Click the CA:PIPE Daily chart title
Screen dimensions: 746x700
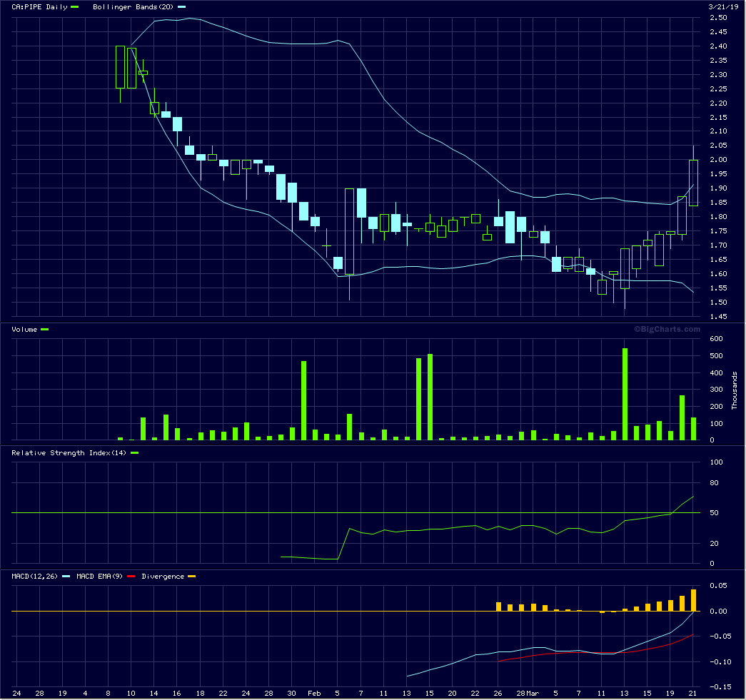tap(39, 7)
